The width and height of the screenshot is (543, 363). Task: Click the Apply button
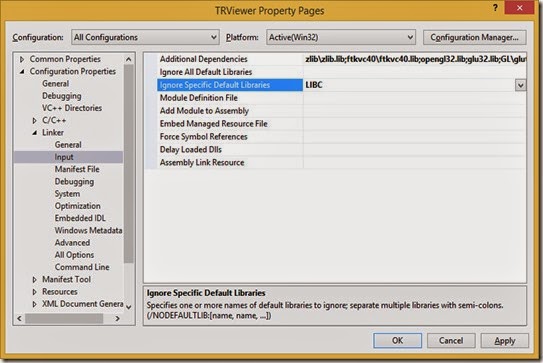point(505,340)
